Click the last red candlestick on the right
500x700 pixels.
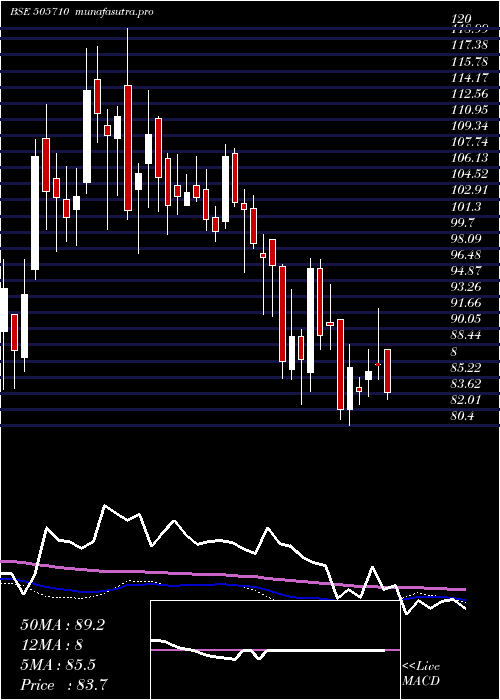coord(388,371)
